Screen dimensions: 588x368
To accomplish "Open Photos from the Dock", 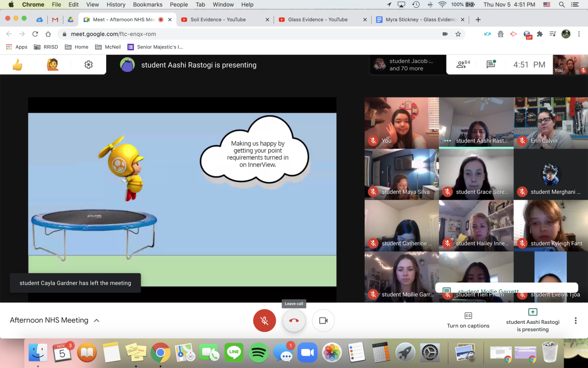I will pos(332,353).
